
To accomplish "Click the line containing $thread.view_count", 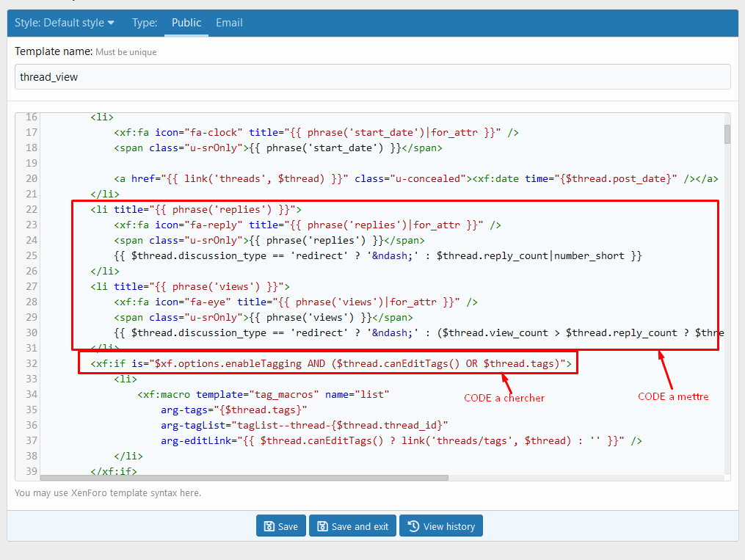I will point(419,332).
